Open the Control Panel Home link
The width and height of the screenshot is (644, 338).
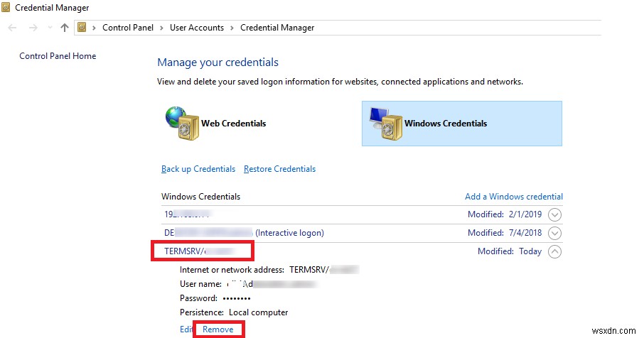(58, 56)
